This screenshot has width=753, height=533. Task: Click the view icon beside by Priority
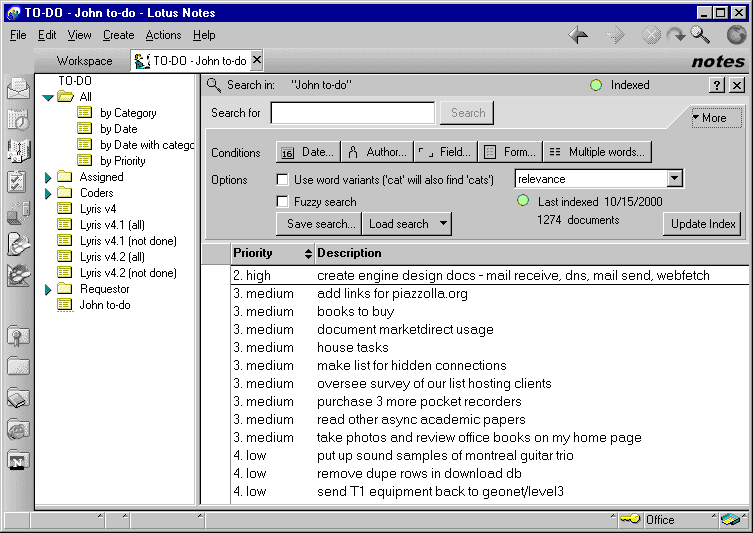85,160
